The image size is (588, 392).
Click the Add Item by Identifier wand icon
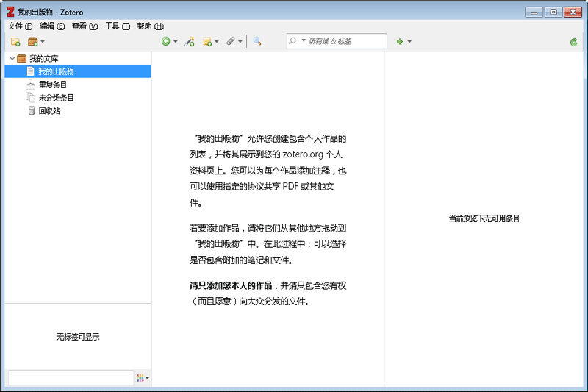[x=190, y=41]
